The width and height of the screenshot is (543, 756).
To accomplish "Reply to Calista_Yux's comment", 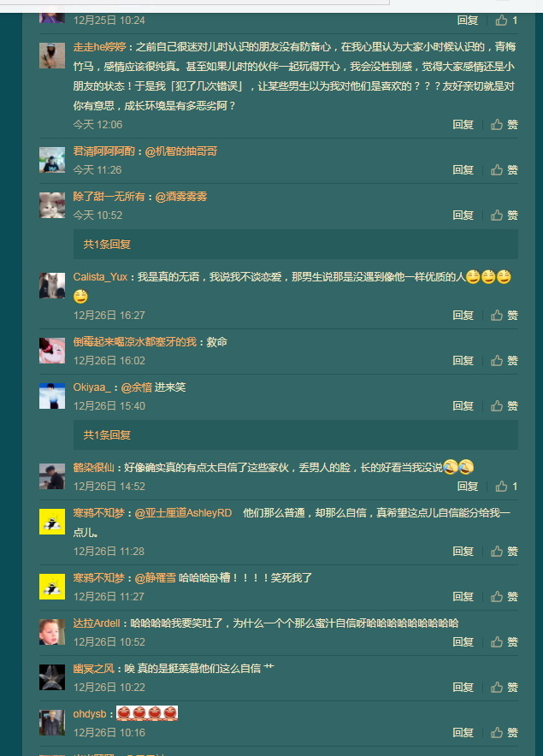I will tap(463, 316).
